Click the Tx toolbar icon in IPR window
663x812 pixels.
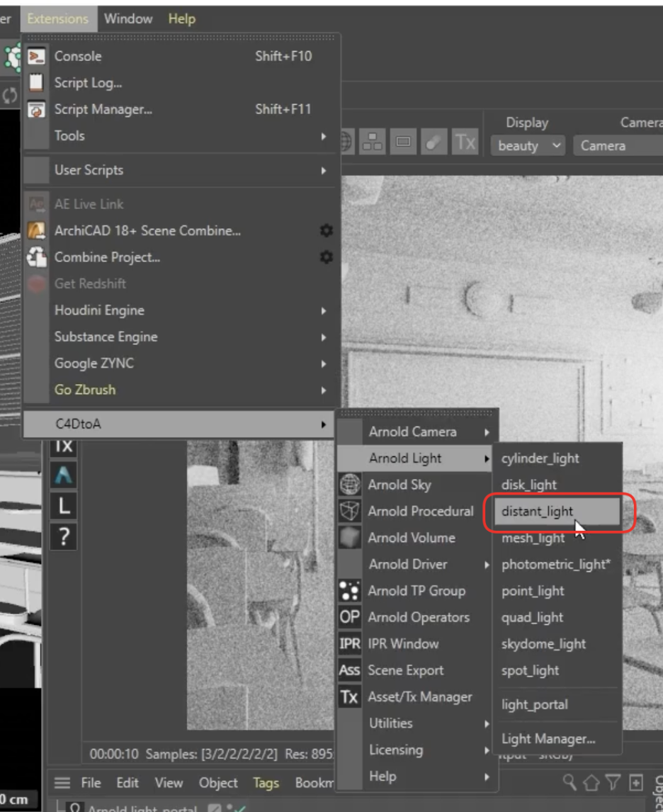[x=464, y=142]
